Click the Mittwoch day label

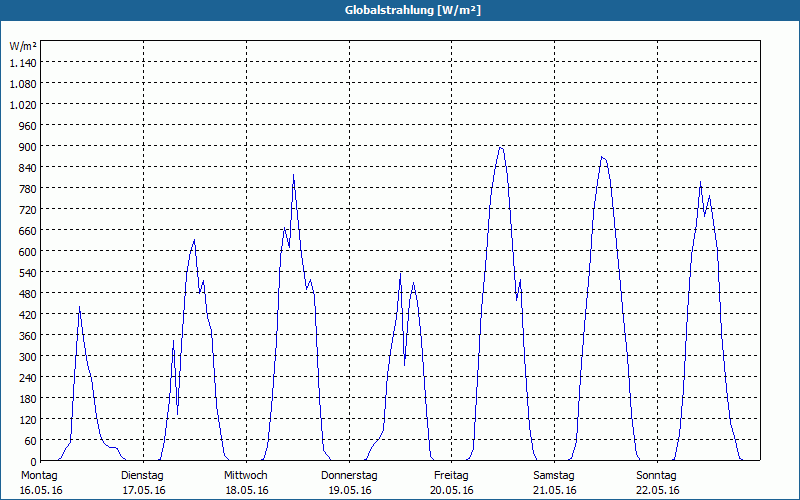pyautogui.click(x=245, y=476)
